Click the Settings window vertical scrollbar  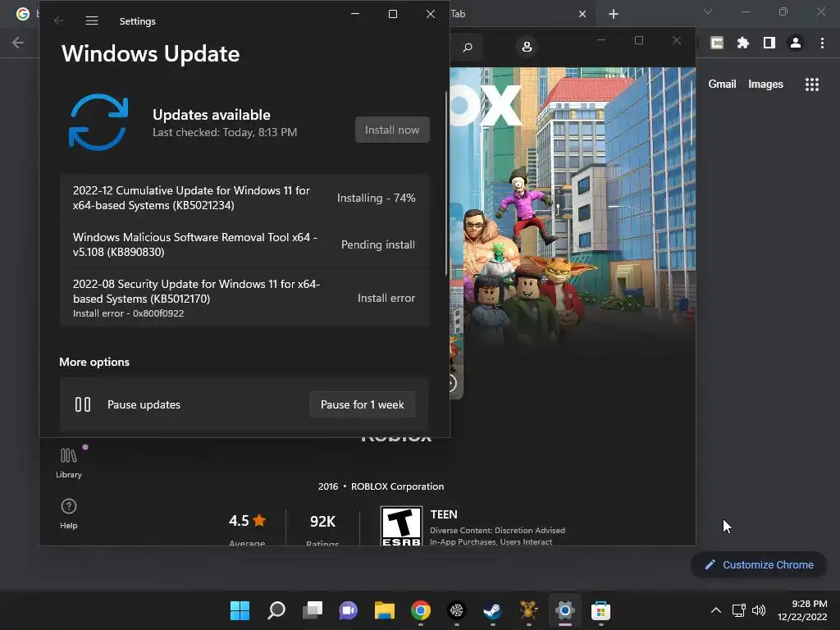click(445, 183)
